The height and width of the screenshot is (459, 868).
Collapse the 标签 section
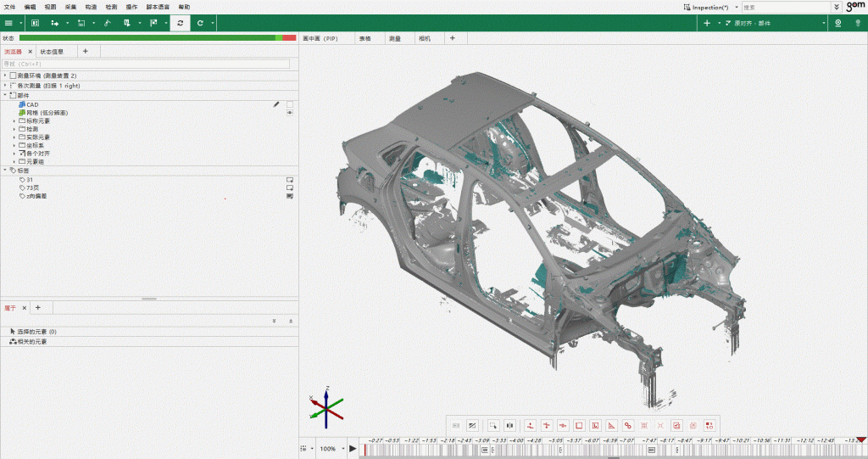click(x=5, y=170)
